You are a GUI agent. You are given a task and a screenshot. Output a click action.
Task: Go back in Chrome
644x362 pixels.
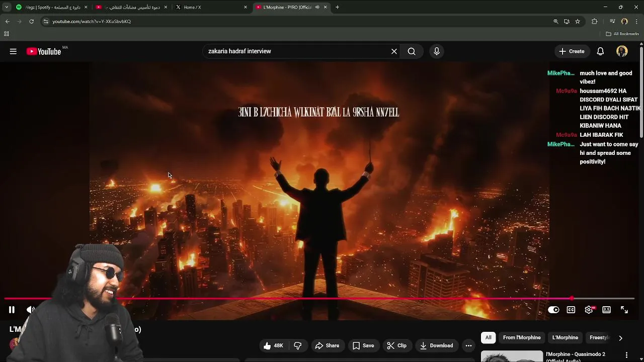tap(7, 22)
